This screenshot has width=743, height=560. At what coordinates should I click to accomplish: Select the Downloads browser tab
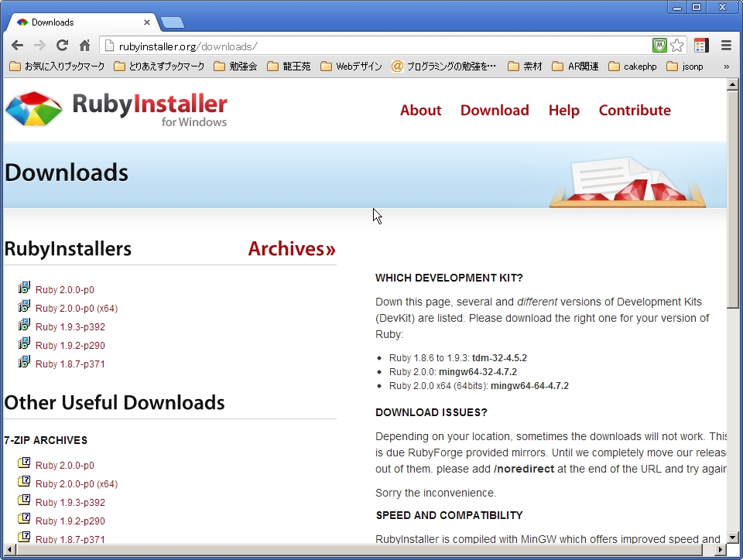click(x=83, y=22)
